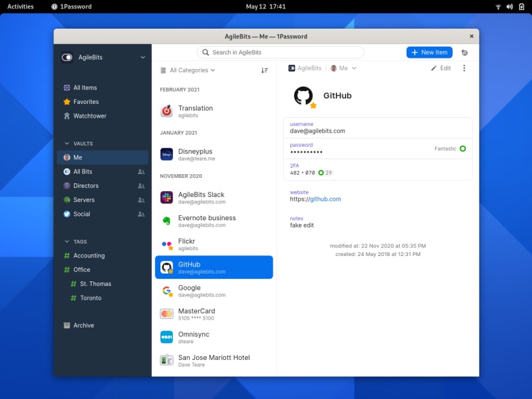Viewport: 532px width, 399px height.
Task: Select the Accounting tag
Action: pos(103,255)
